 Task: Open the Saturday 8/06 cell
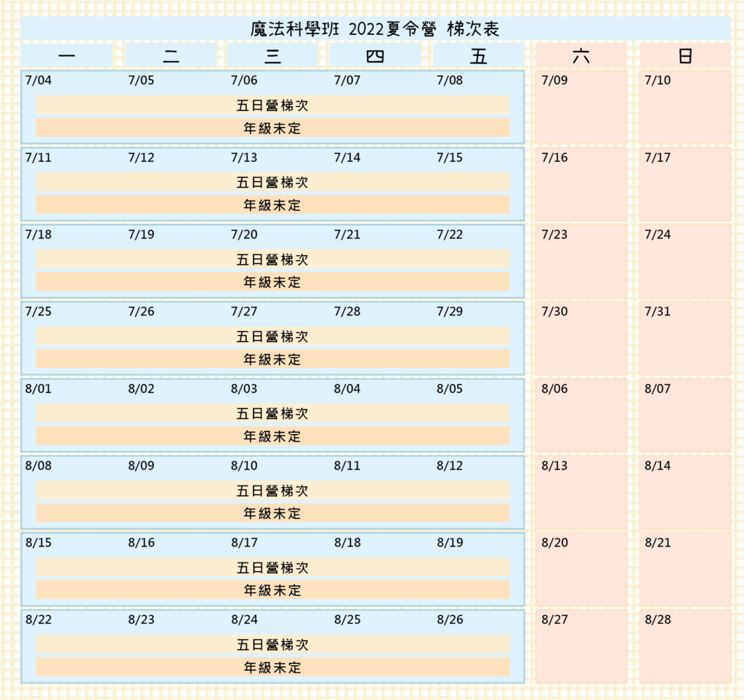pos(581,415)
